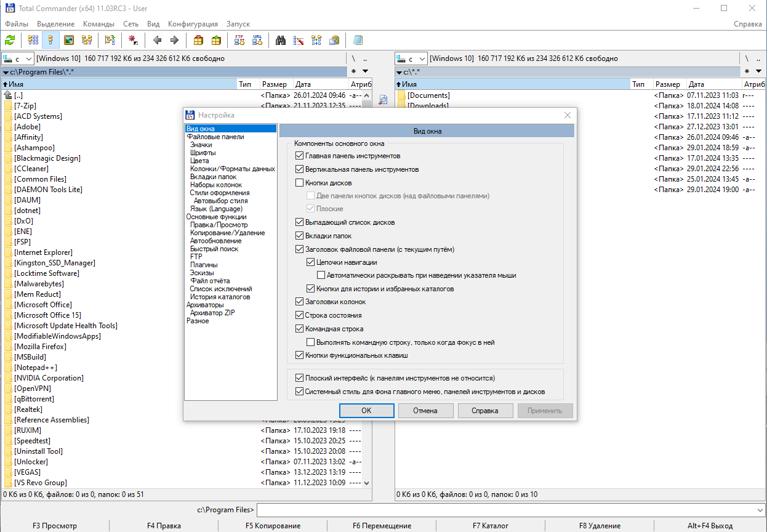Click the green Refresh icon in toolbar

pos(10,41)
